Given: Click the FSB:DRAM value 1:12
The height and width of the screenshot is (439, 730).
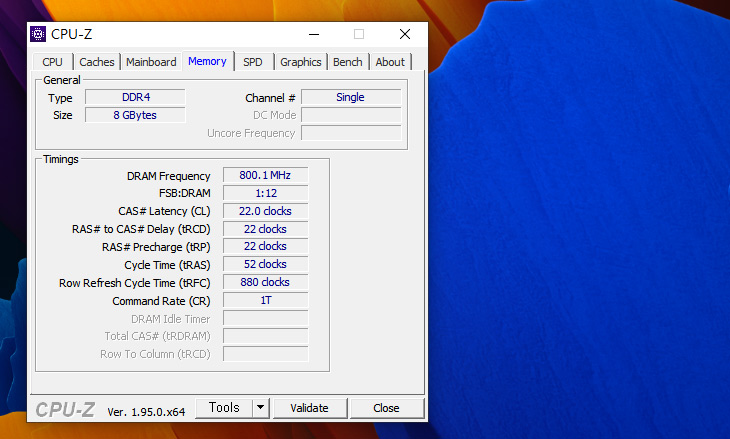Looking at the screenshot, I should (265, 193).
